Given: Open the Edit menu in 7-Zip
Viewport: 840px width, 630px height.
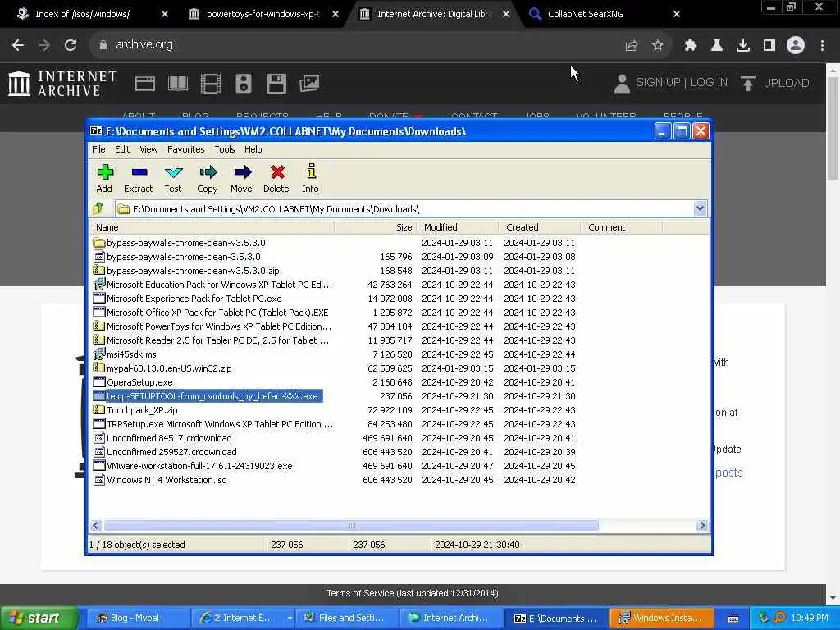Looking at the screenshot, I should point(122,149).
